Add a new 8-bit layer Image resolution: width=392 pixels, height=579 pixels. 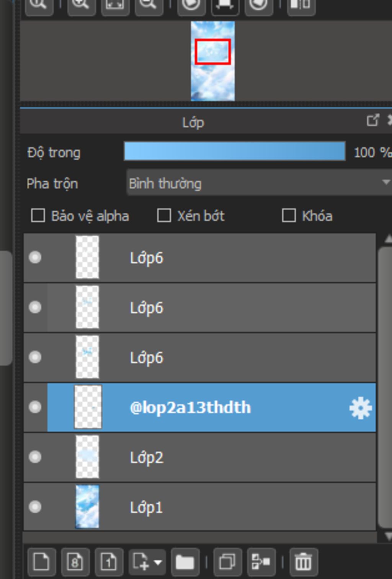(75, 562)
